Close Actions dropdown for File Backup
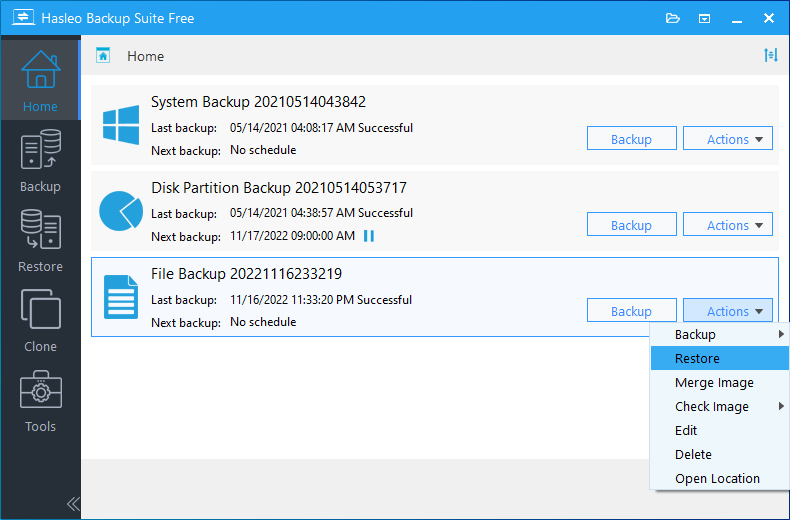Image resolution: width=790 pixels, height=520 pixels. pyautogui.click(x=728, y=310)
